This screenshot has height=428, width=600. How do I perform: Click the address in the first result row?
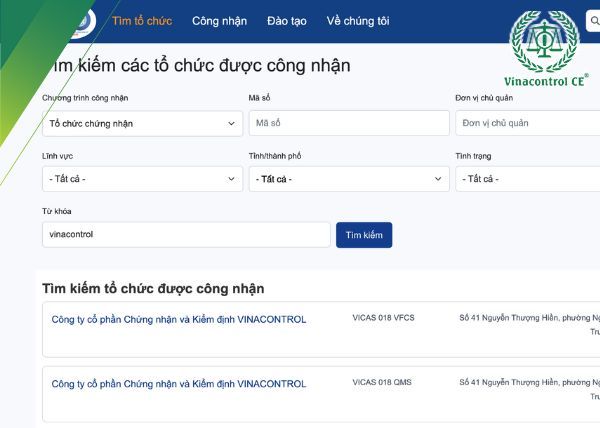[529, 320]
